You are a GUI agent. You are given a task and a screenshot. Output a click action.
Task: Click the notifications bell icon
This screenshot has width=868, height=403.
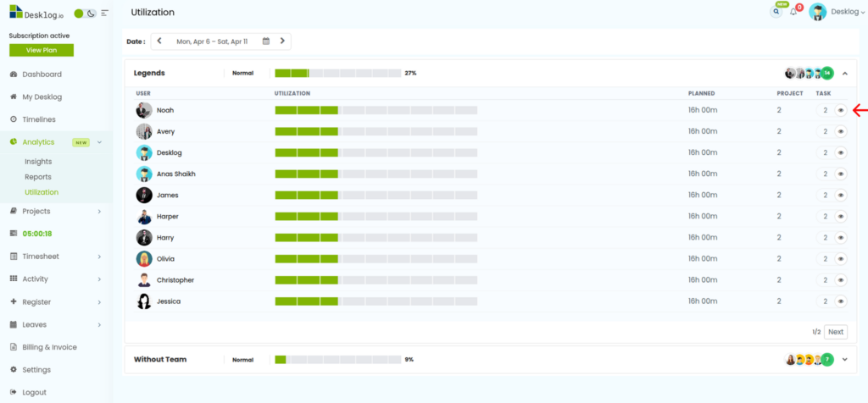click(x=793, y=12)
